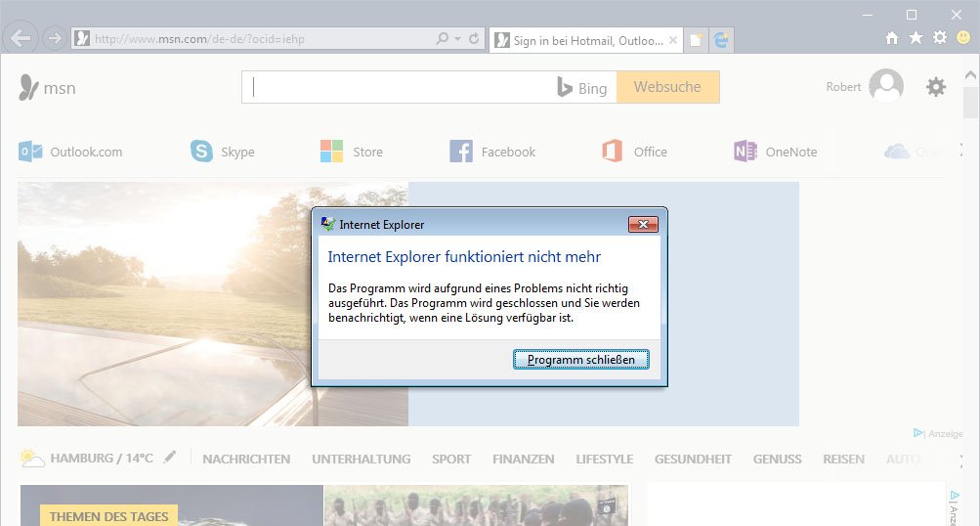The height and width of the screenshot is (526, 980).
Task: Click the search magnifier in address bar
Action: [443, 39]
